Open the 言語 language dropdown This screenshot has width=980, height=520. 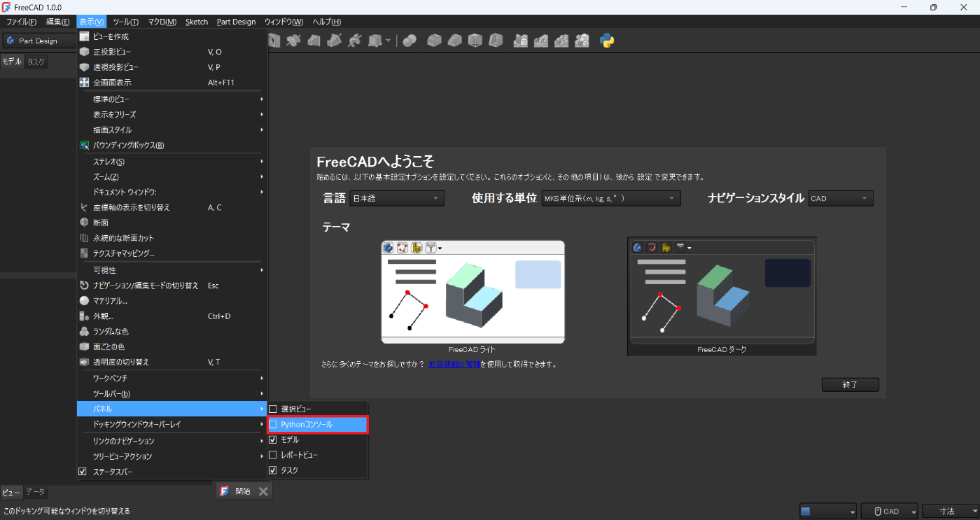pyautogui.click(x=397, y=198)
